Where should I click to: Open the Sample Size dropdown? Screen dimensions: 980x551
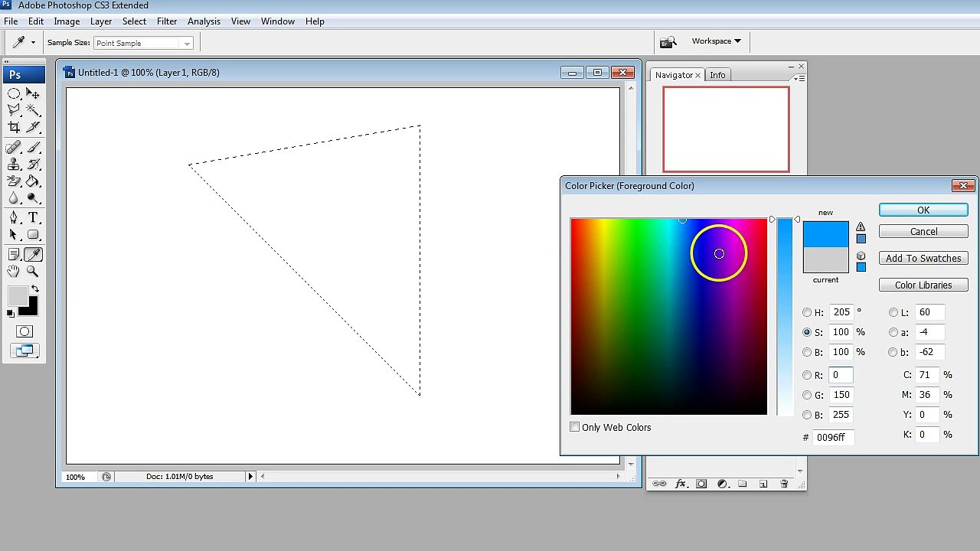pyautogui.click(x=143, y=44)
